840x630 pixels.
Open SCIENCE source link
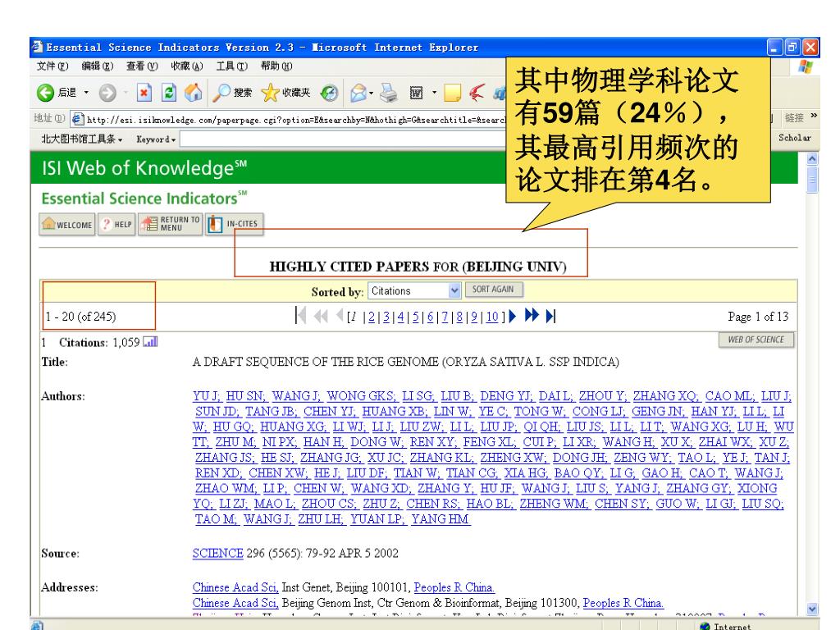click(218, 553)
